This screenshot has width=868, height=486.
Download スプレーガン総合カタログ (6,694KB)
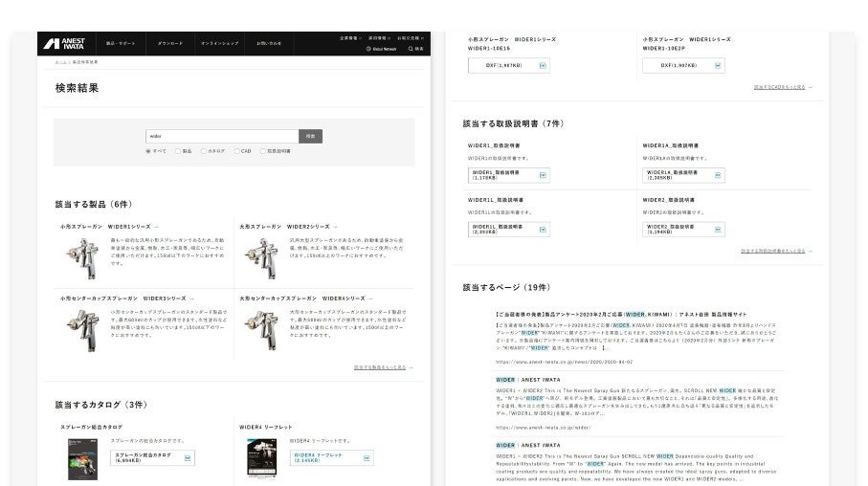tap(152, 457)
